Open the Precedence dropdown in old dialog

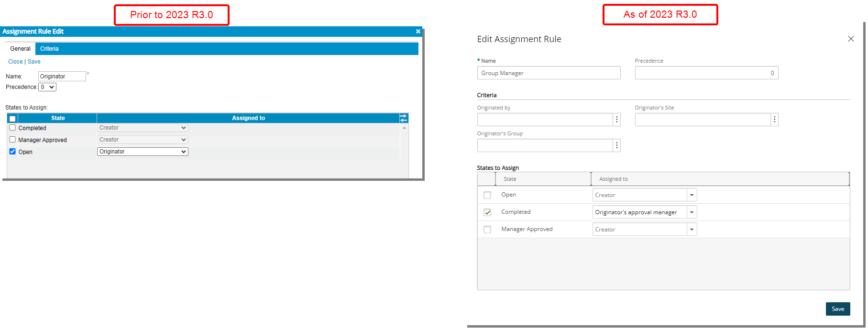coord(47,87)
